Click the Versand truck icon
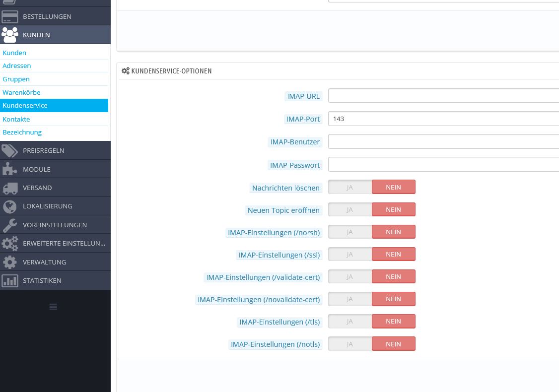559x392 pixels. pyautogui.click(x=9, y=188)
